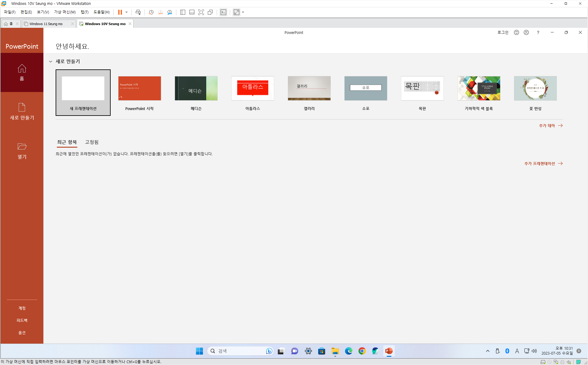
Task: Open VMware console view terminal icon
Action: [223, 12]
